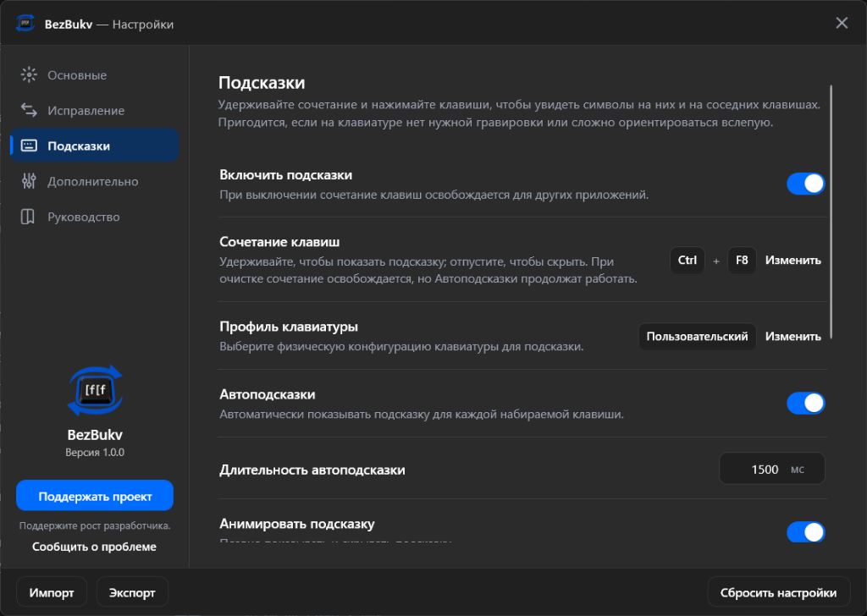Click the Импорт button
The image size is (867, 616).
52,592
